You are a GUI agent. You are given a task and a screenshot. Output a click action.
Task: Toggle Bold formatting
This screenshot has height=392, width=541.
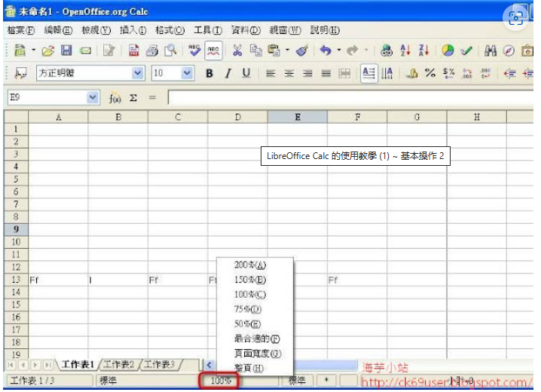pos(209,73)
